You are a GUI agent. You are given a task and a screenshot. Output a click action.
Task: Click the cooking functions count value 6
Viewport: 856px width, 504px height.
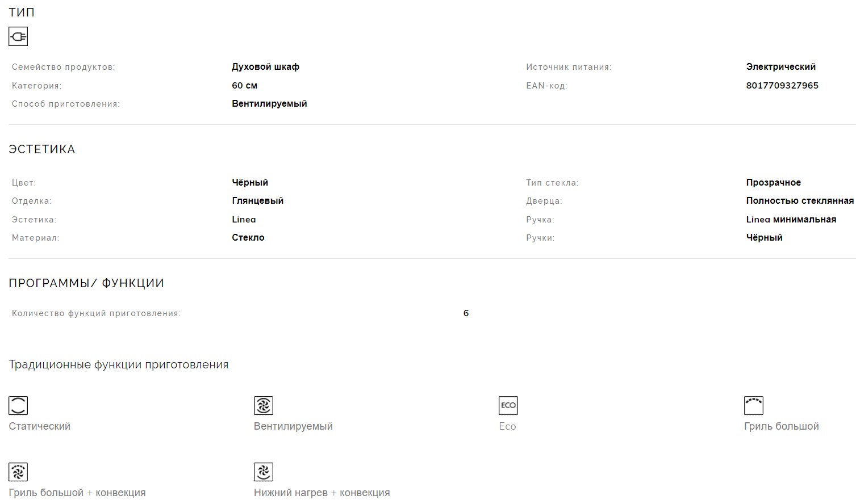(466, 313)
